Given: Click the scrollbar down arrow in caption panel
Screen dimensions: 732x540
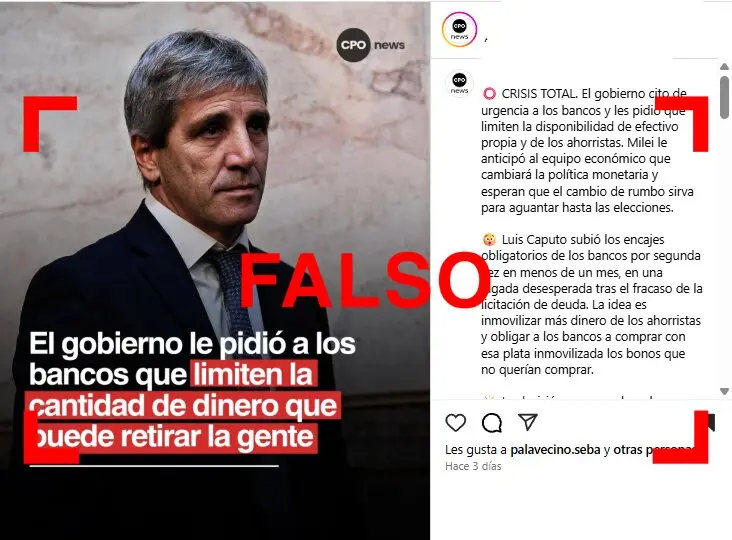Looking at the screenshot, I should pos(724,391).
